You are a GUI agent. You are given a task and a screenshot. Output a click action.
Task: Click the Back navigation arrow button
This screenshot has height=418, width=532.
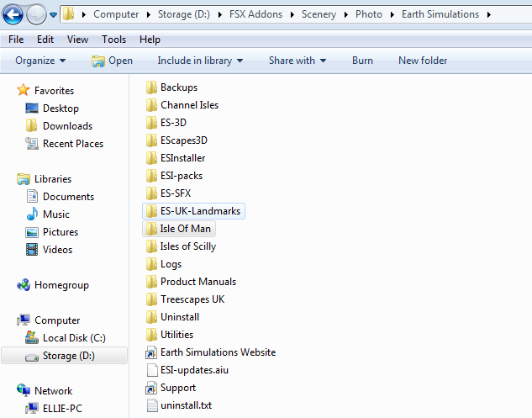coord(13,14)
